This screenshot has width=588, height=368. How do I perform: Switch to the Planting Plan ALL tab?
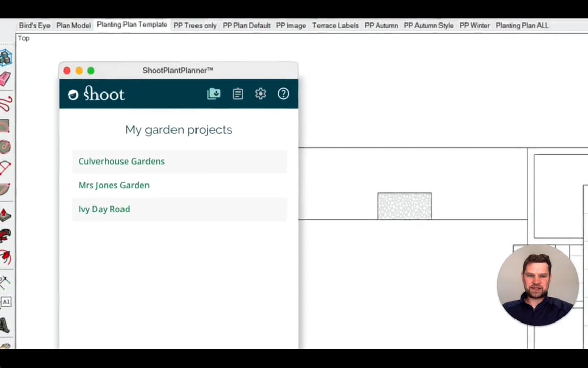pos(522,26)
